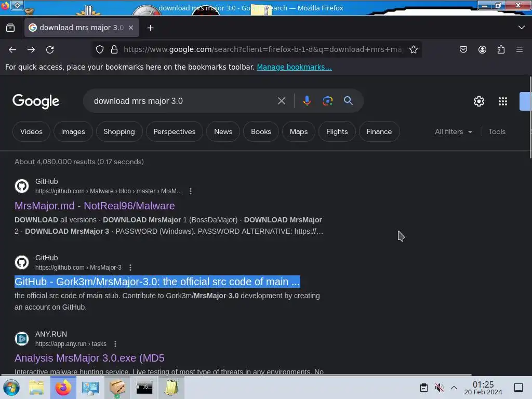Image resolution: width=532 pixels, height=399 pixels.
Task: Focus the Firefox address bar URL
Action: pyautogui.click(x=263, y=49)
